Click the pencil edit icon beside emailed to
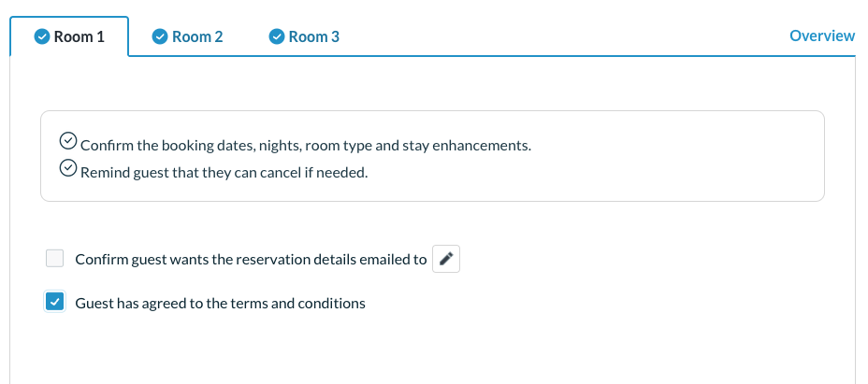Image resolution: width=868 pixels, height=384 pixels. 446,259
